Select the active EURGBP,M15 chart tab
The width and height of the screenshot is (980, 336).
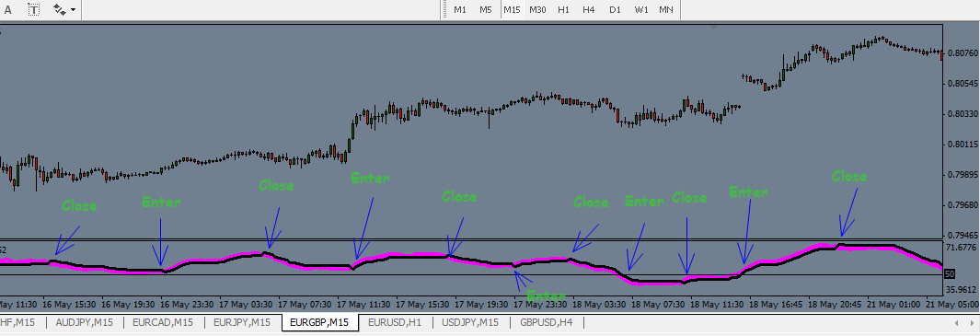319,322
